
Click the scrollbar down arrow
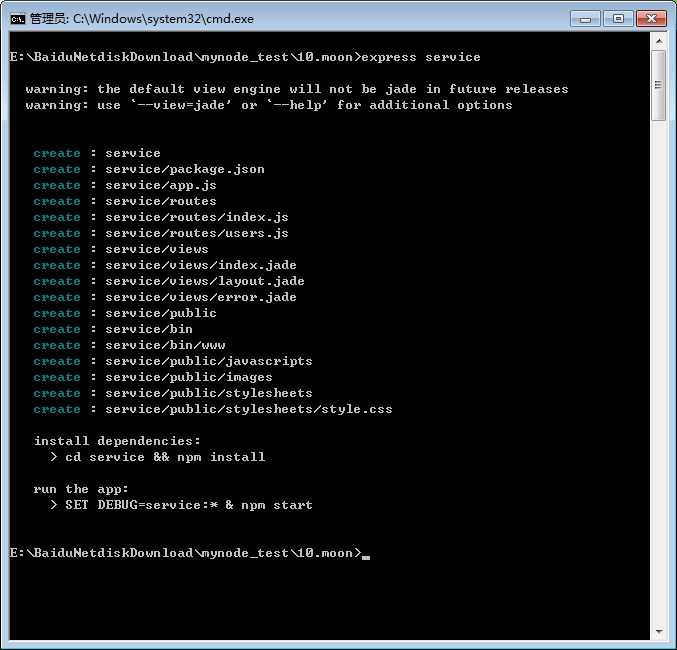click(x=659, y=632)
